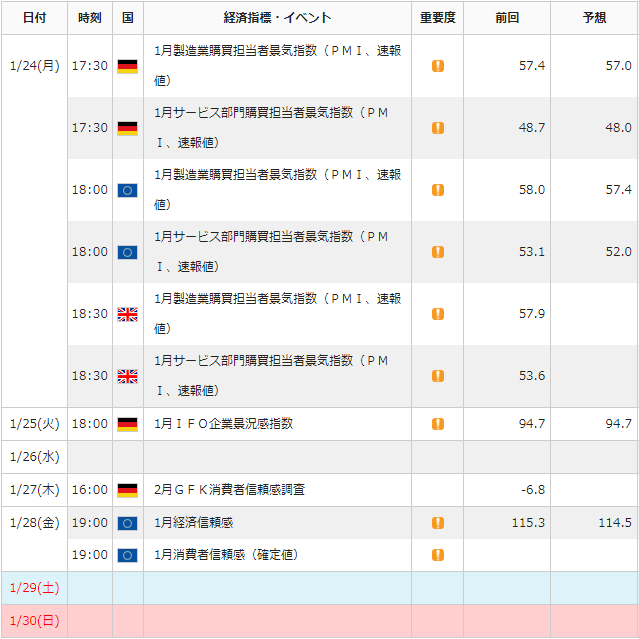This screenshot has width=639, height=639.
Task: Select the 1/29(土) date cell
Action: pyautogui.click(x=35, y=588)
